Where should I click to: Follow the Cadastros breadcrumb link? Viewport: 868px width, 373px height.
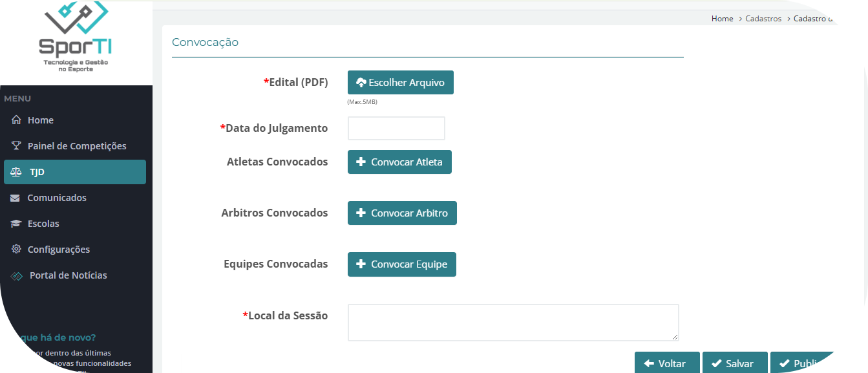[763, 19]
